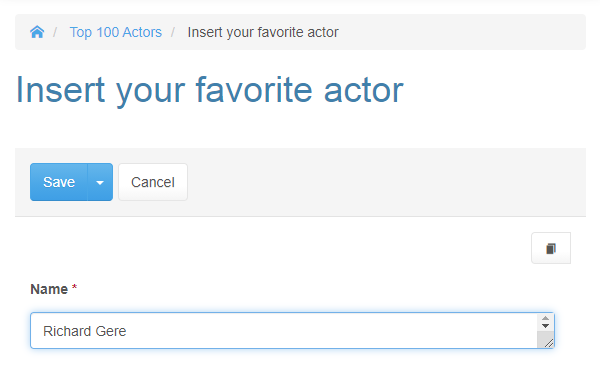The height and width of the screenshot is (366, 600).
Task: Click the Name field label
Action: (x=49, y=289)
